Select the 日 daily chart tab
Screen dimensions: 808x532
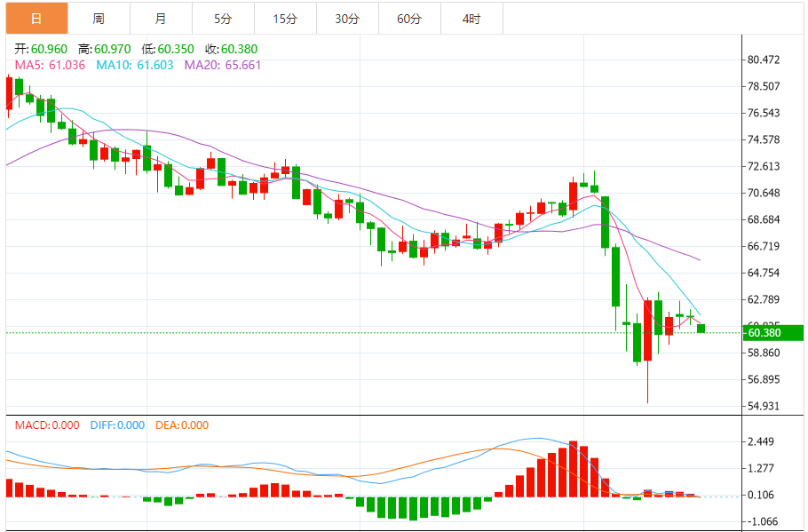click(x=36, y=19)
